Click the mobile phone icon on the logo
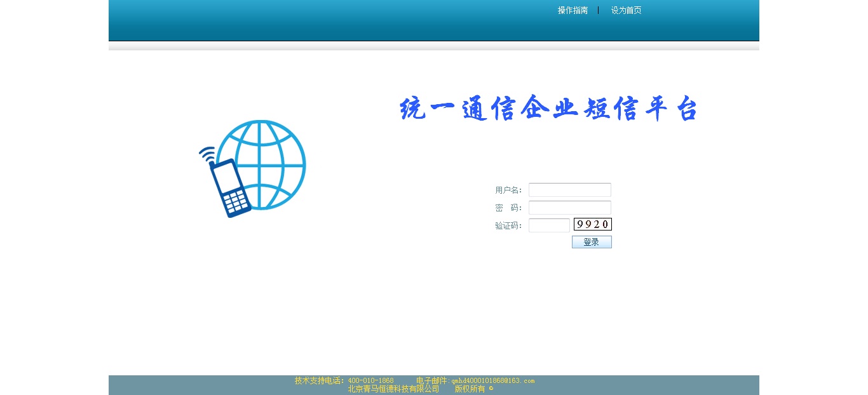 point(230,189)
